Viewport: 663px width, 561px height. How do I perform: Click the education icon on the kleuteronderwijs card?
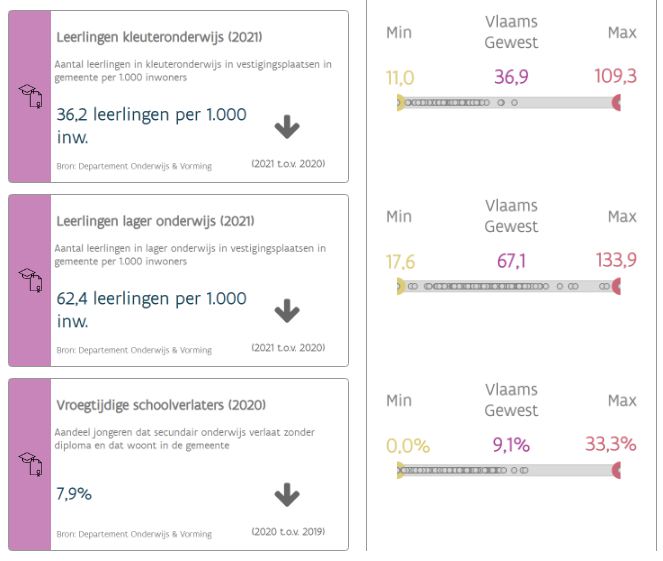[30, 96]
